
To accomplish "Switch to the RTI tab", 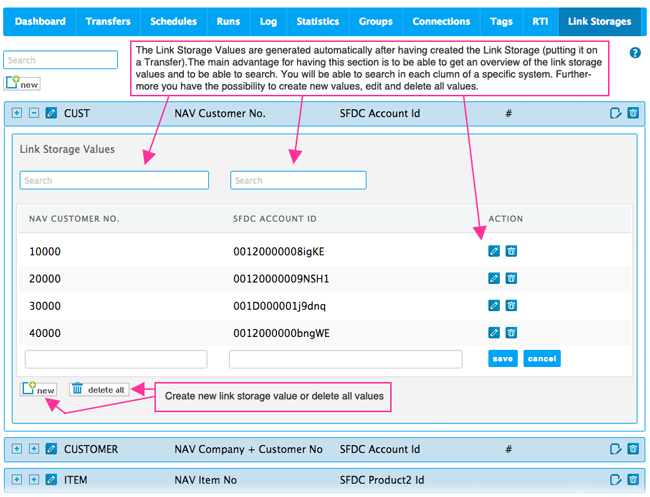I will click(x=540, y=22).
